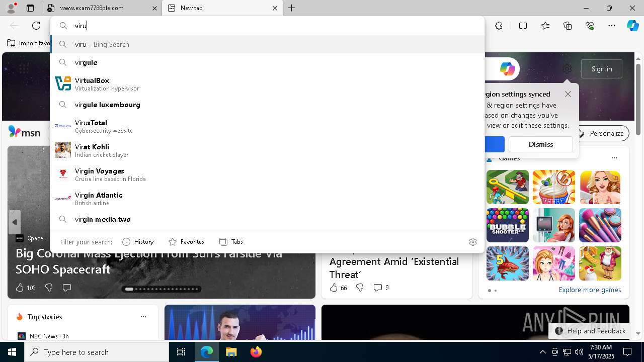Open Copilot sidebar icon
The image size is (644, 362).
tap(632, 26)
